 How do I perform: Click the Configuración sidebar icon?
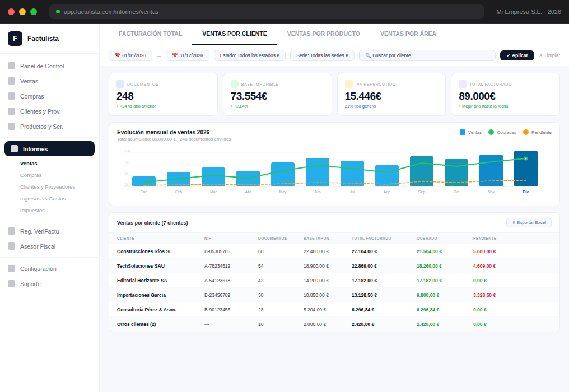[x=12, y=269]
